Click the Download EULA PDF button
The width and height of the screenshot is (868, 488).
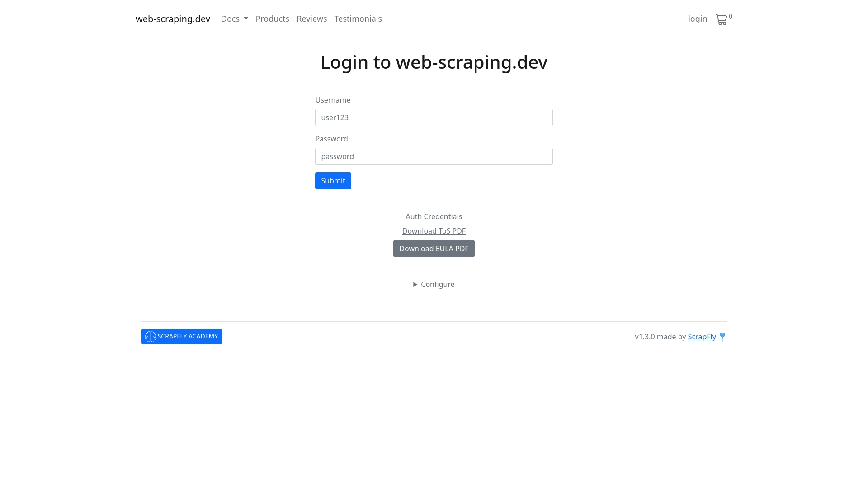pyautogui.click(x=434, y=249)
